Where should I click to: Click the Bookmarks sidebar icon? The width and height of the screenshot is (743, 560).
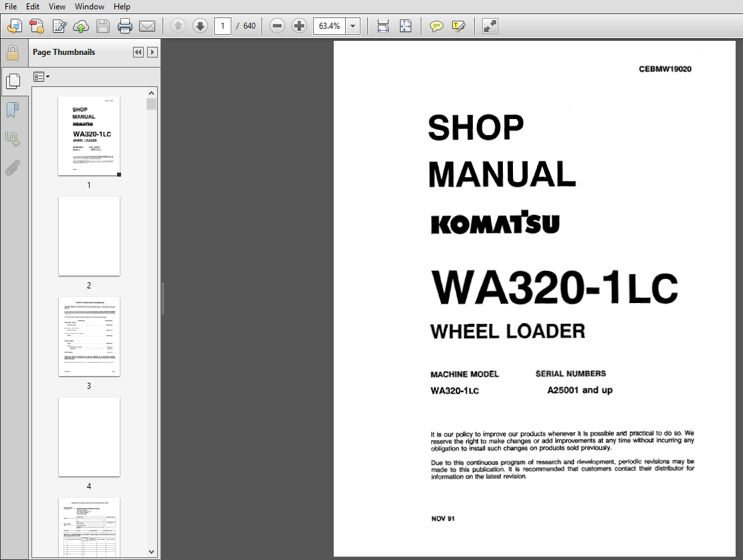[13, 110]
